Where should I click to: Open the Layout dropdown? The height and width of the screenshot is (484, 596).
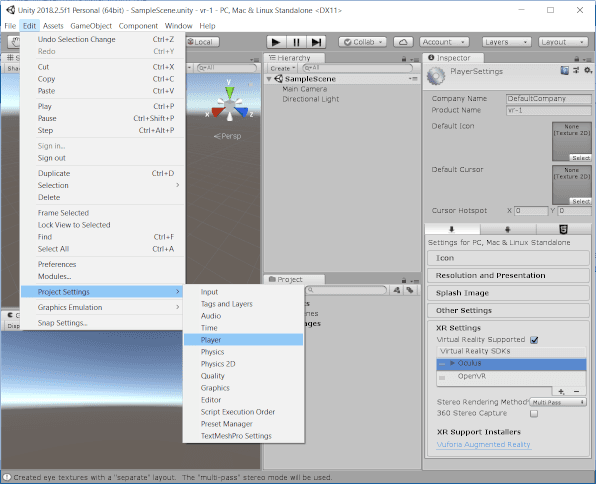563,42
